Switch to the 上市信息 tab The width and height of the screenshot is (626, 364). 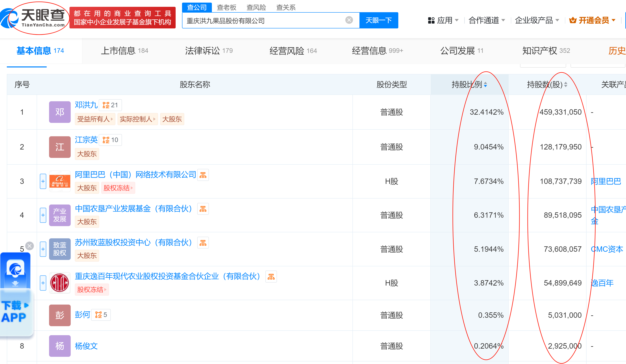tap(119, 51)
